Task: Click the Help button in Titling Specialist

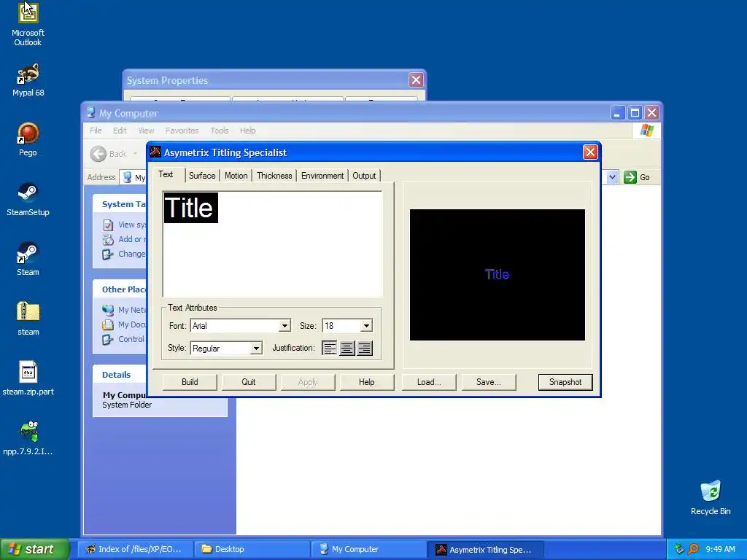Action: tap(367, 382)
